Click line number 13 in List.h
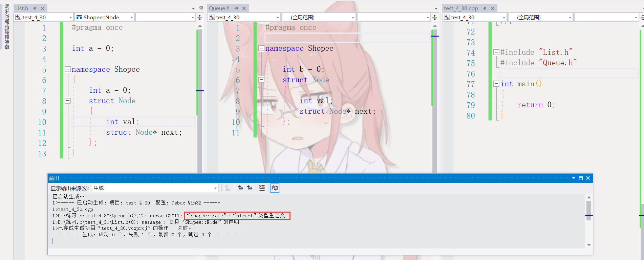Viewport: 644px width, 260px height. point(42,154)
